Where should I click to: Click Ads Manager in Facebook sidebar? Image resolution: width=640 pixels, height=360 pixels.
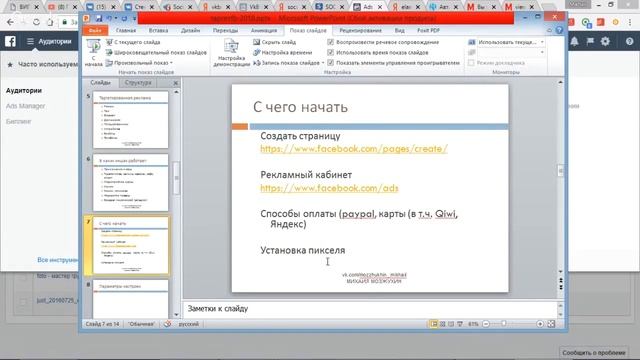pos(25,106)
